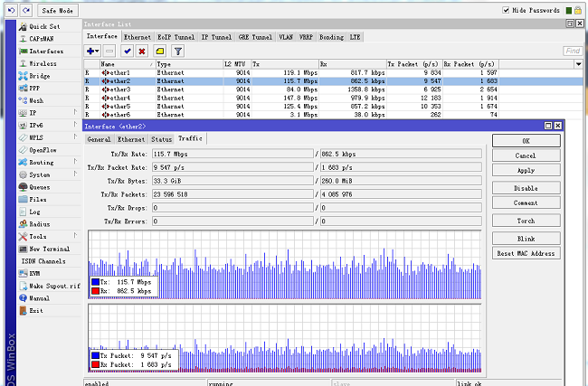Toggle the Hide Passwords checkbox
Viewport: 588px width, 386px height.
coord(507,10)
